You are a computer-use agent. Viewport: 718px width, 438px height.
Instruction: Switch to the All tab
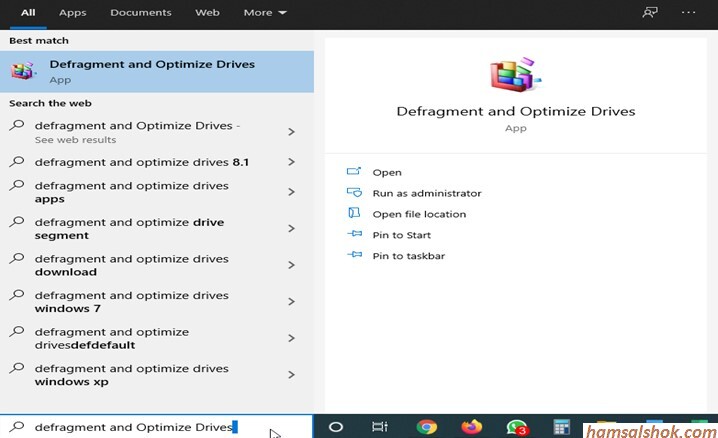28,13
